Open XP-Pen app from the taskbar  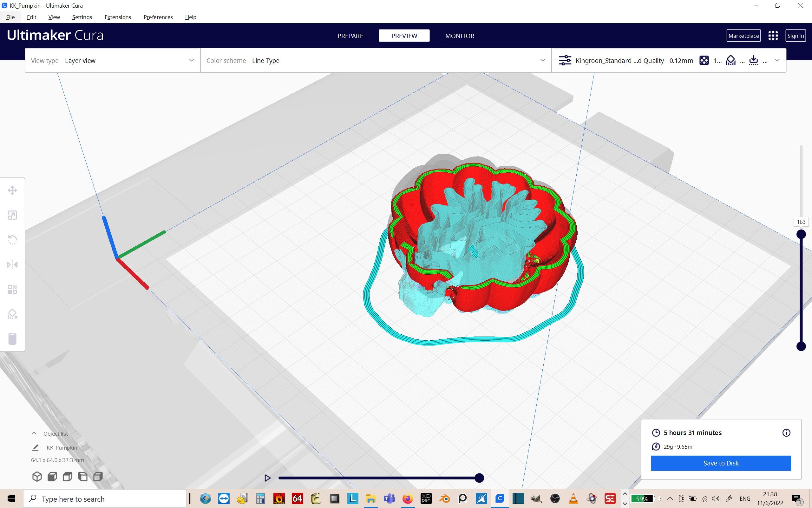click(x=426, y=498)
